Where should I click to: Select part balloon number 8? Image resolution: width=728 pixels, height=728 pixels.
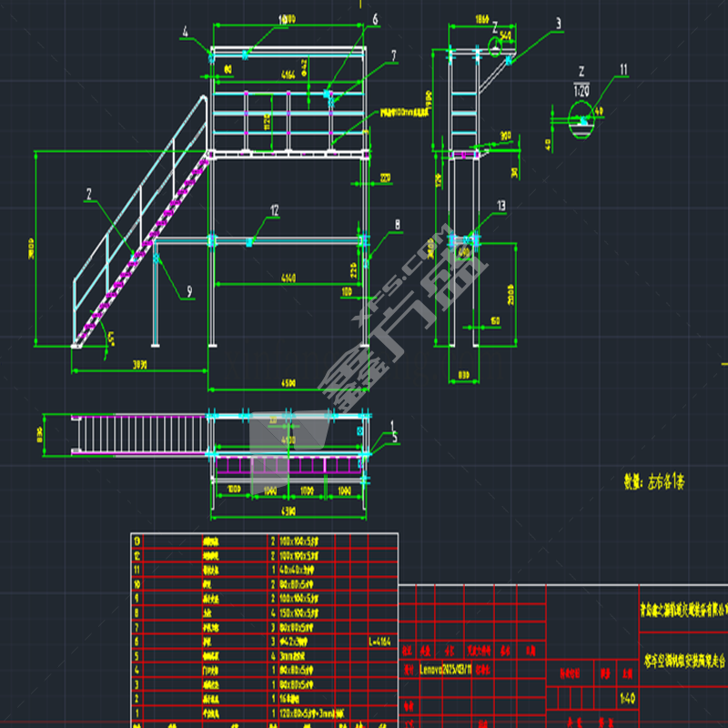pyautogui.click(x=397, y=223)
